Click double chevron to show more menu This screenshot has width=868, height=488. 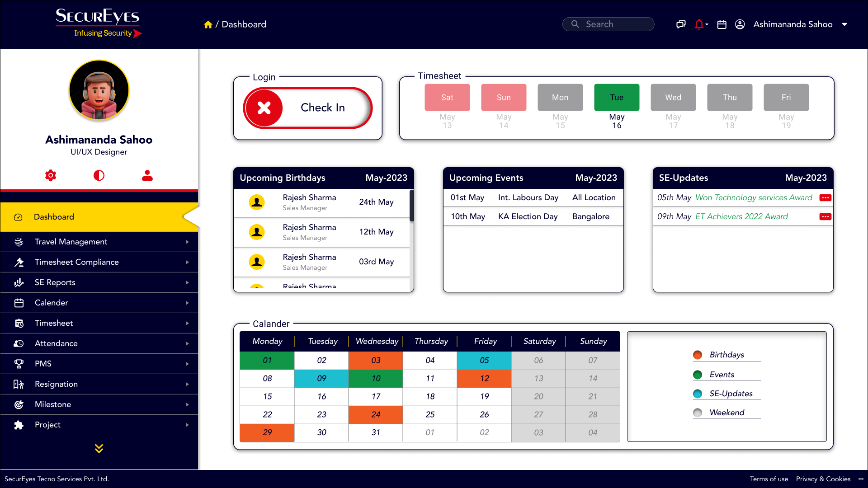click(x=99, y=448)
